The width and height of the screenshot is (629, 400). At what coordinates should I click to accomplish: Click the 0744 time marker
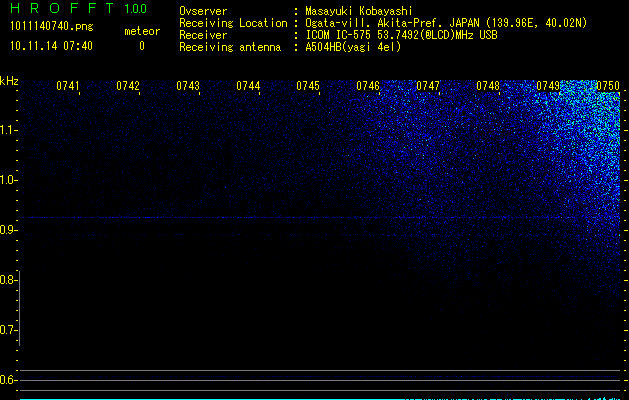point(248,86)
